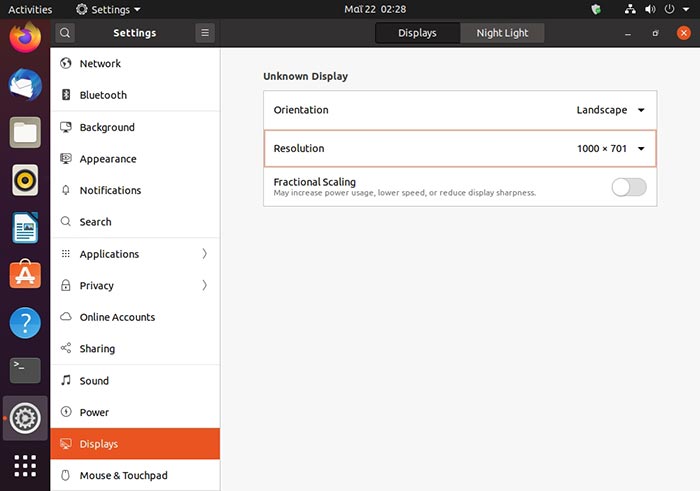700x491 pixels.
Task: Click the network status icon in top bar
Action: coord(630,9)
